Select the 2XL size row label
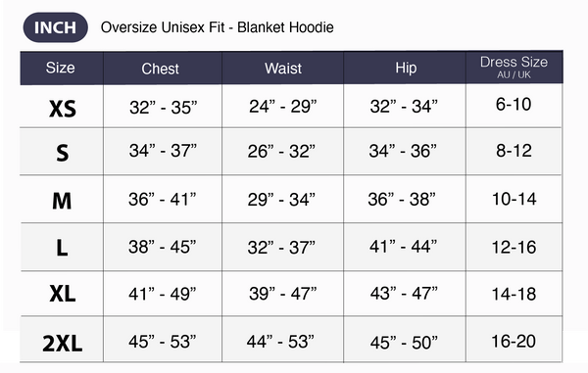The image size is (588, 373). [63, 343]
